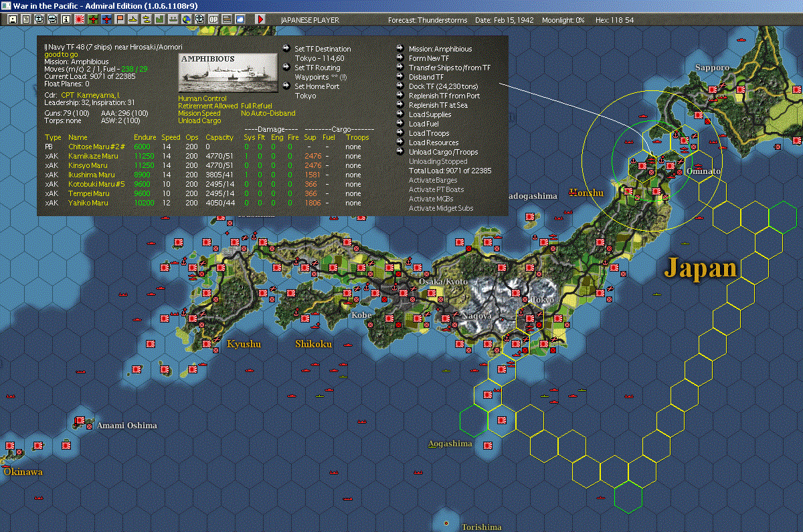
Task: Click the railroad track toolbar icon
Action: click(x=226, y=19)
